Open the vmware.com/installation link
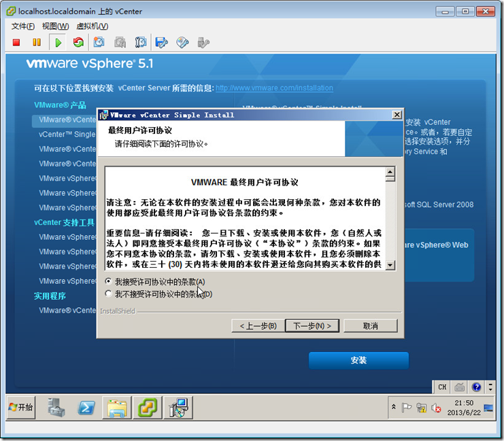This screenshot has width=504, height=441. [274, 88]
